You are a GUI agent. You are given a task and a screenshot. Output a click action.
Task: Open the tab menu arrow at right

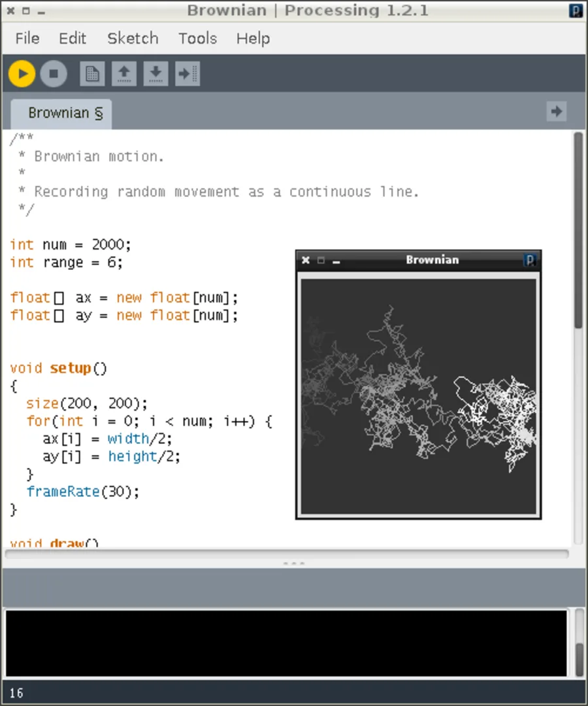pyautogui.click(x=557, y=111)
